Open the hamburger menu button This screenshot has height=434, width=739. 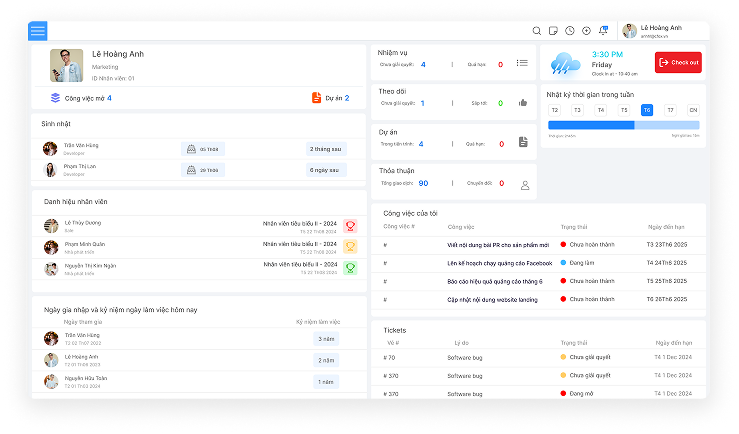[38, 31]
